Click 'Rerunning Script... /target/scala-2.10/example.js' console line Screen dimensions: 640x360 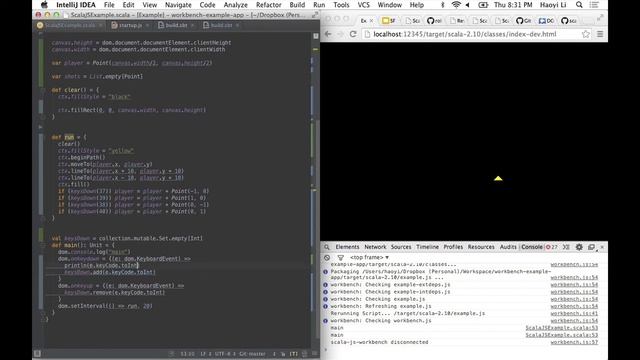tap(408, 313)
